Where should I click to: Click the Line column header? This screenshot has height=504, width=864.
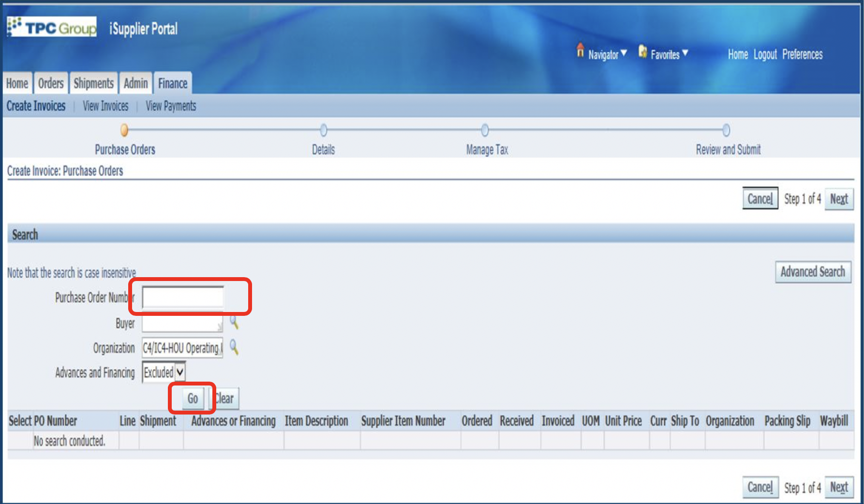pos(128,421)
